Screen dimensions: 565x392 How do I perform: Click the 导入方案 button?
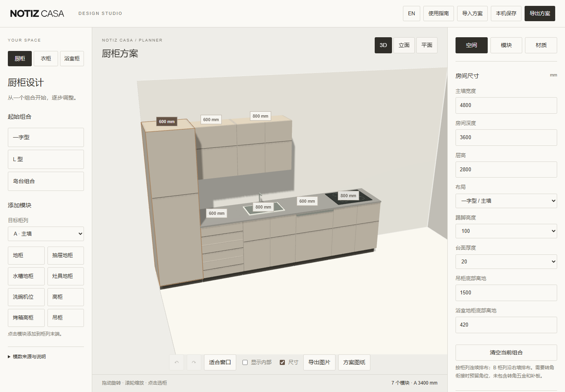coord(472,13)
